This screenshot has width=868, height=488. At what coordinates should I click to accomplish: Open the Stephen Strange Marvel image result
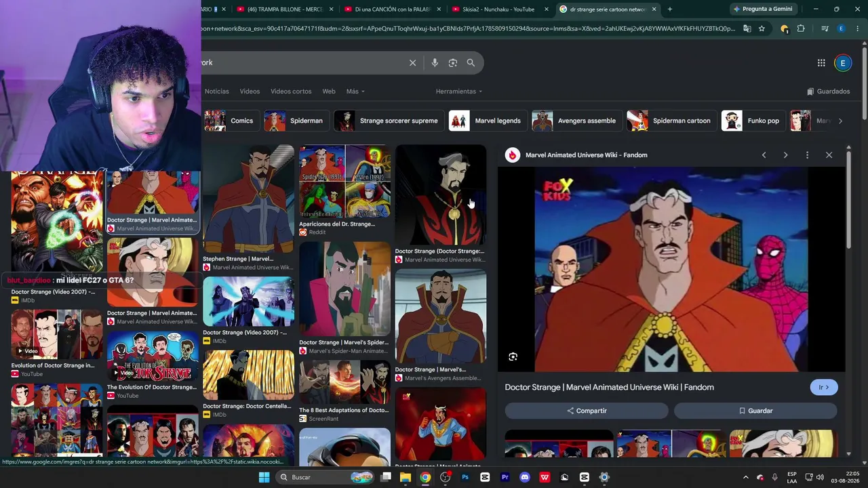(248, 199)
